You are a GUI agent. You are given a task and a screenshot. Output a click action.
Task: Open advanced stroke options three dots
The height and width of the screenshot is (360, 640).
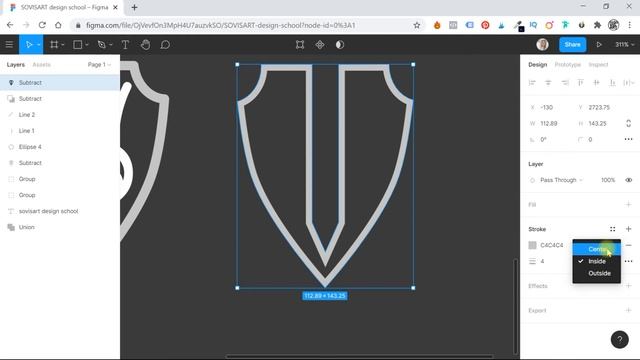coord(629,261)
